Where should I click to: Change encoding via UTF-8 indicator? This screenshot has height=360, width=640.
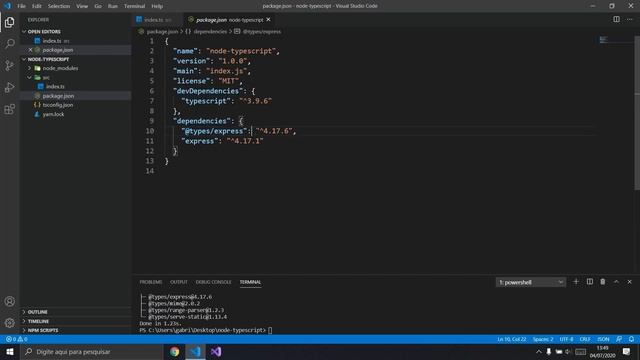pos(567,339)
